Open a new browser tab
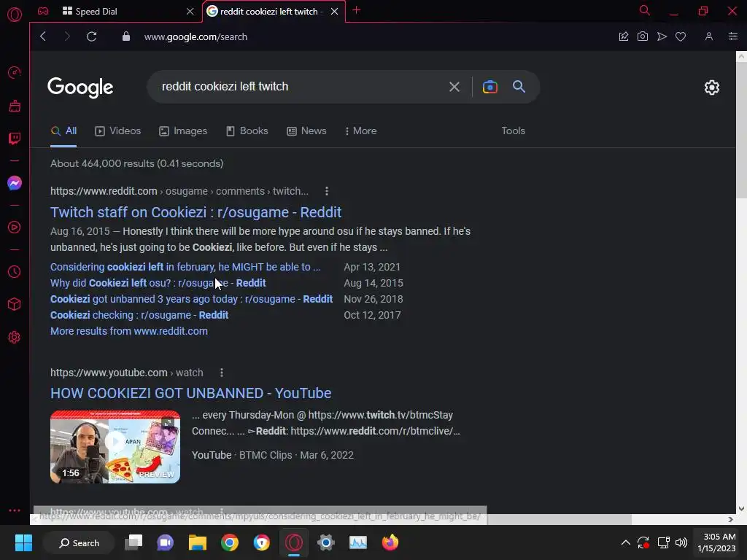747x560 pixels. click(x=356, y=10)
